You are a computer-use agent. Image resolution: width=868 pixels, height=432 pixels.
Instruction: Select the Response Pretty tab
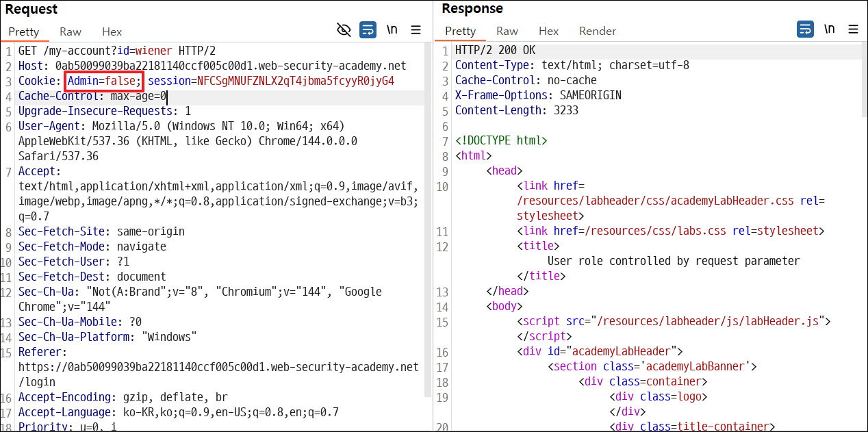[x=461, y=31]
